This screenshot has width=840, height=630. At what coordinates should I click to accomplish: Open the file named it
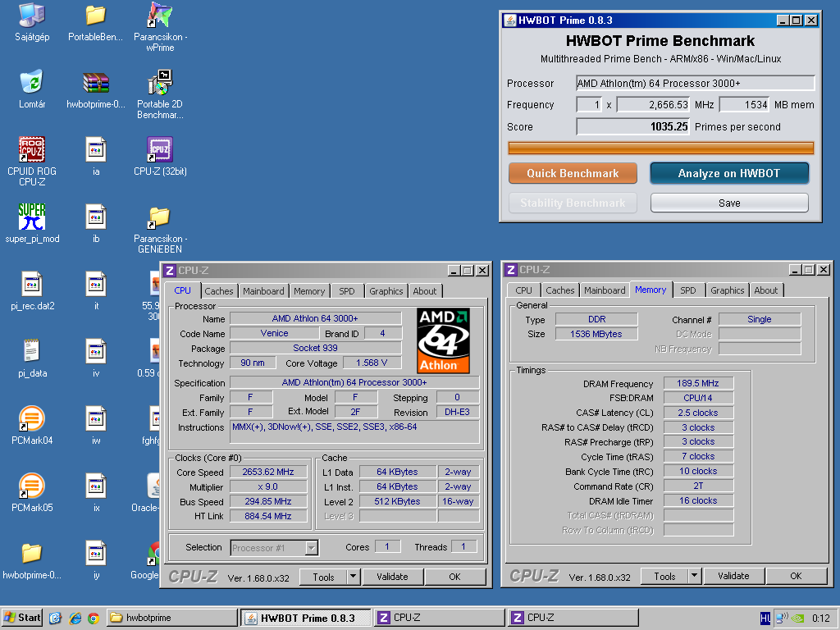(96, 291)
